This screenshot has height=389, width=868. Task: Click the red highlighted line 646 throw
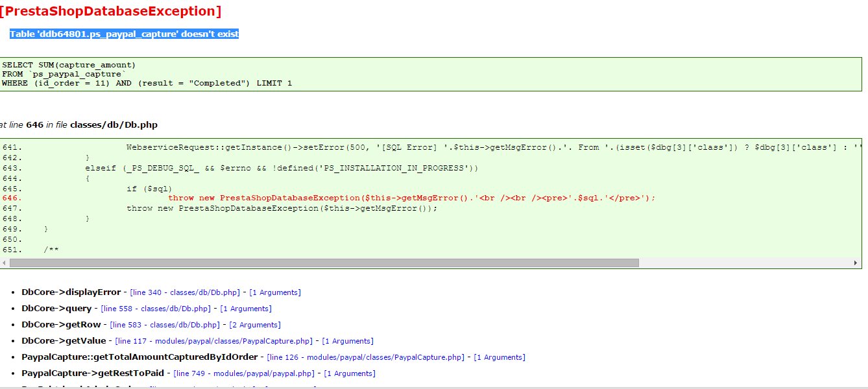[329, 198]
